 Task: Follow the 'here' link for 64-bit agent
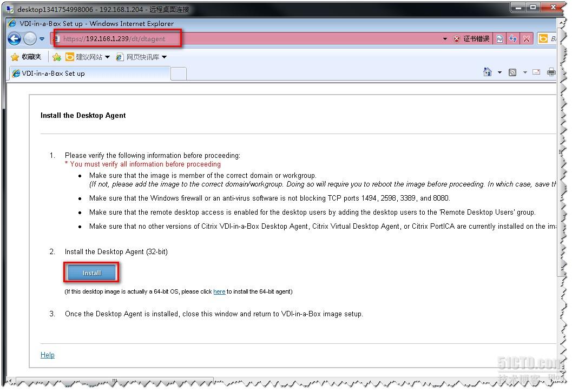(219, 292)
